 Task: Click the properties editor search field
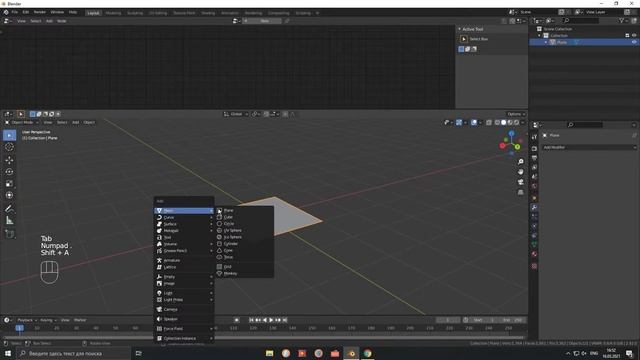click(584, 125)
